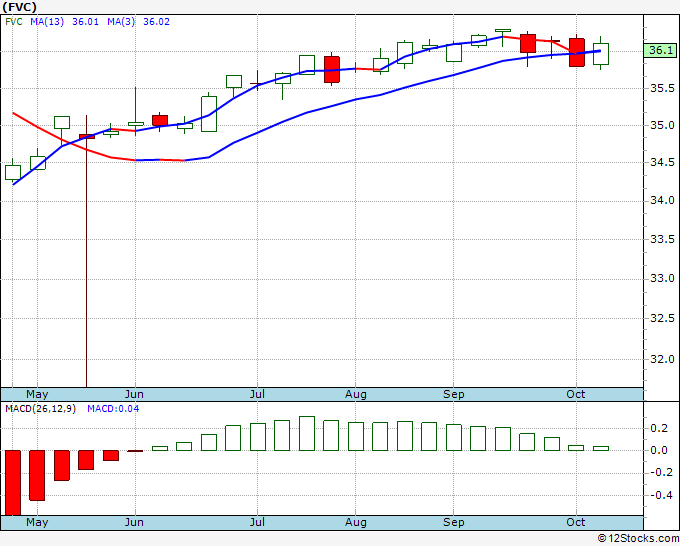This screenshot has width=680, height=546.
Task: Click the red candlestick in early June
Action: [x=160, y=121]
